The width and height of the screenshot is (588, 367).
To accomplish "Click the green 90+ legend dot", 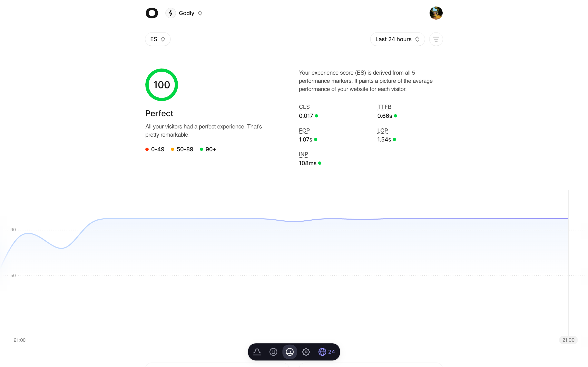I will click(202, 149).
